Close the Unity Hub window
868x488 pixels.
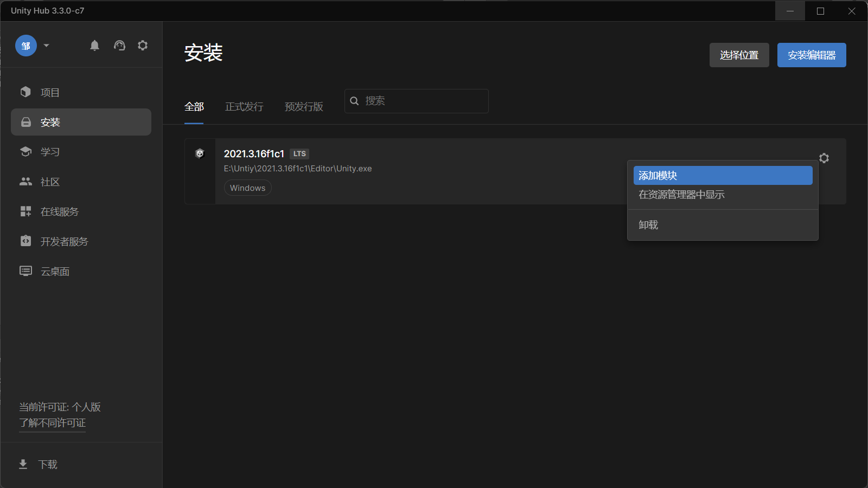tap(852, 11)
